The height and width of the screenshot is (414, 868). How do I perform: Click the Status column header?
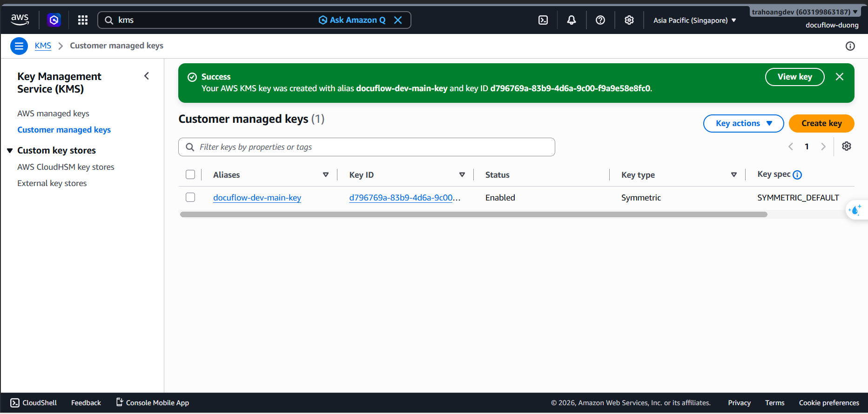point(498,175)
